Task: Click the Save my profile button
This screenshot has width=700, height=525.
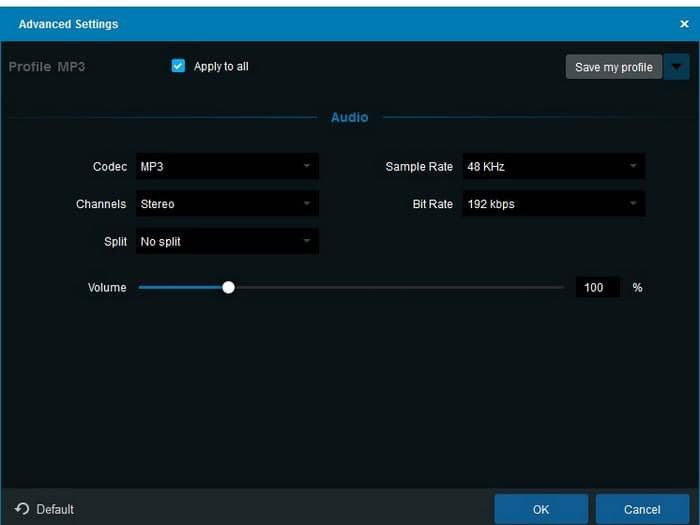Action: click(613, 67)
